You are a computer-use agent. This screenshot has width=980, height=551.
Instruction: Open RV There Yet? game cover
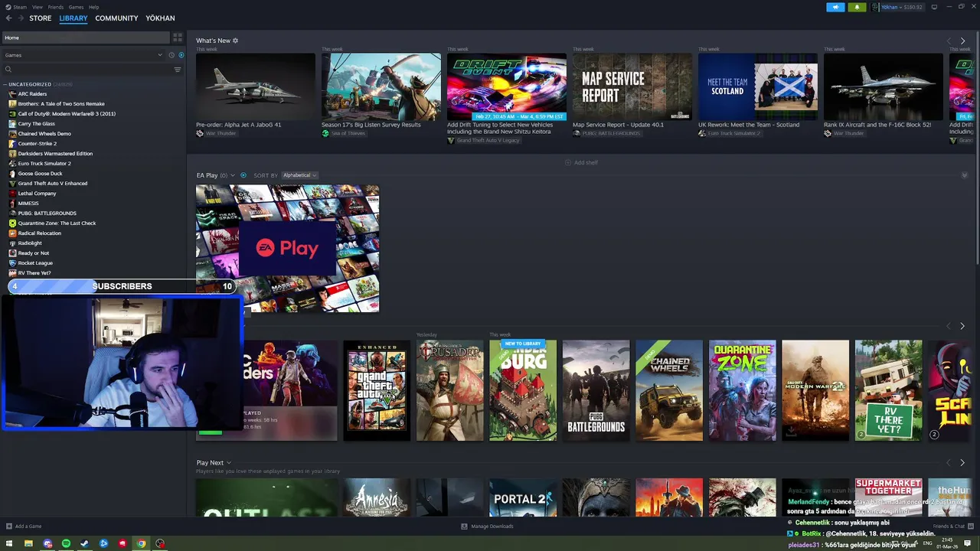(889, 390)
